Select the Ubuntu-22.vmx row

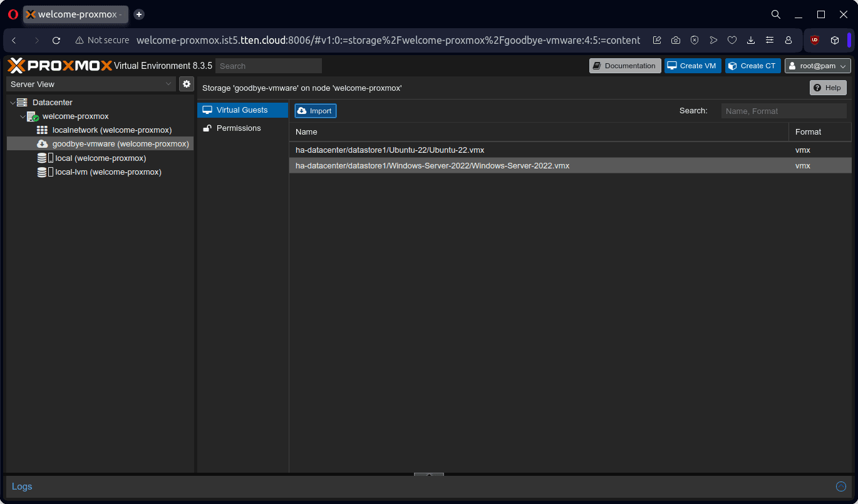pyautogui.click(x=570, y=150)
